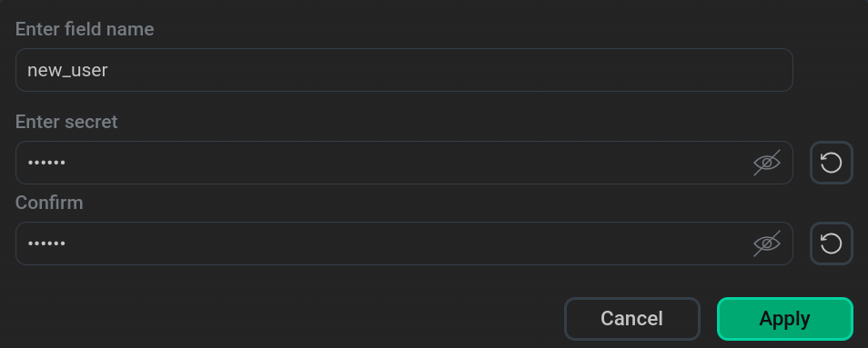Reveal the hidden Enter secret password

[767, 163]
